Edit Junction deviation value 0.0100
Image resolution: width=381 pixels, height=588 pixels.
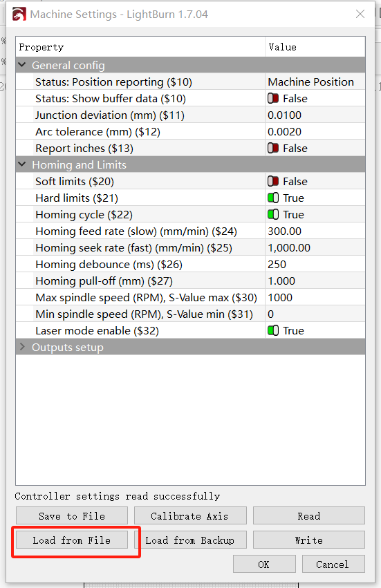315,115
